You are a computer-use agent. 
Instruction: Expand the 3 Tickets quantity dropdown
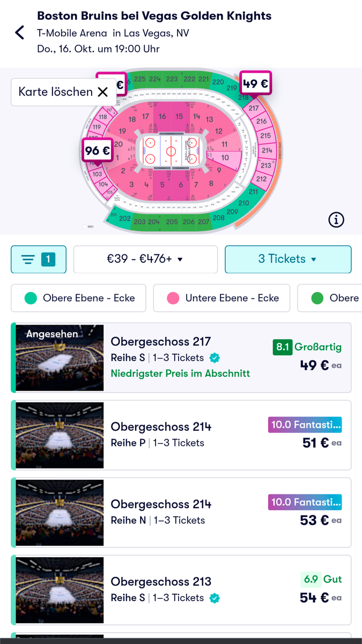287,260
